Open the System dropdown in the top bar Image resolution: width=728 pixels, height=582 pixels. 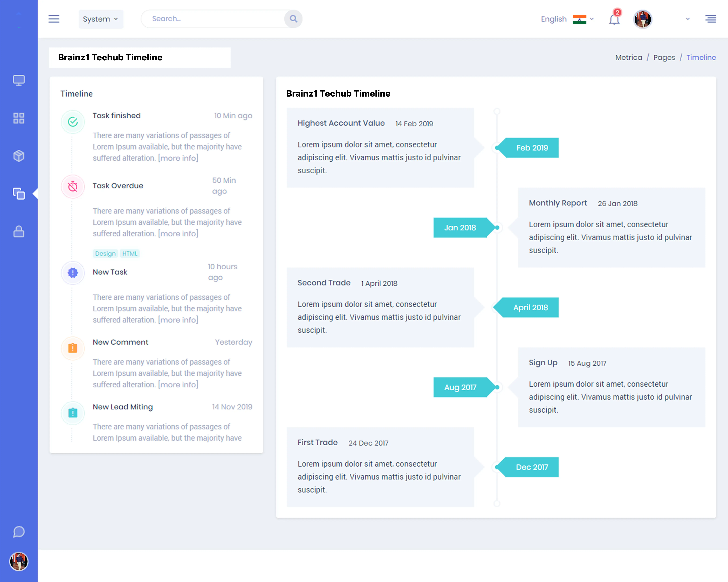tap(100, 19)
